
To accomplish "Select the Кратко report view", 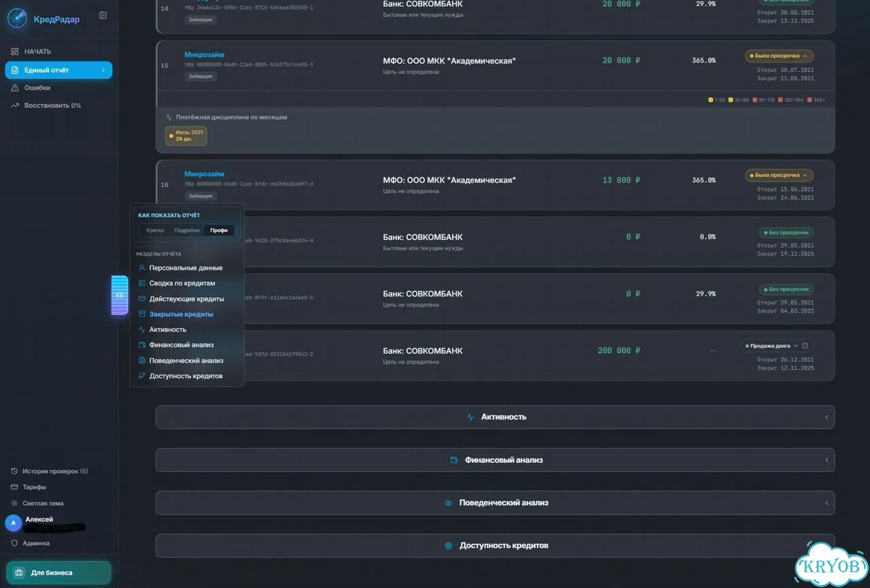I will (x=155, y=230).
